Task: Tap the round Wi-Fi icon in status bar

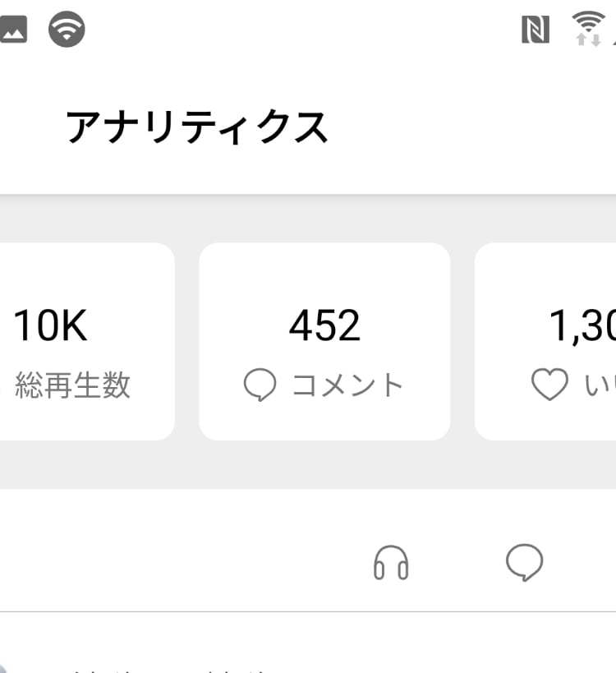Action: coord(67,30)
